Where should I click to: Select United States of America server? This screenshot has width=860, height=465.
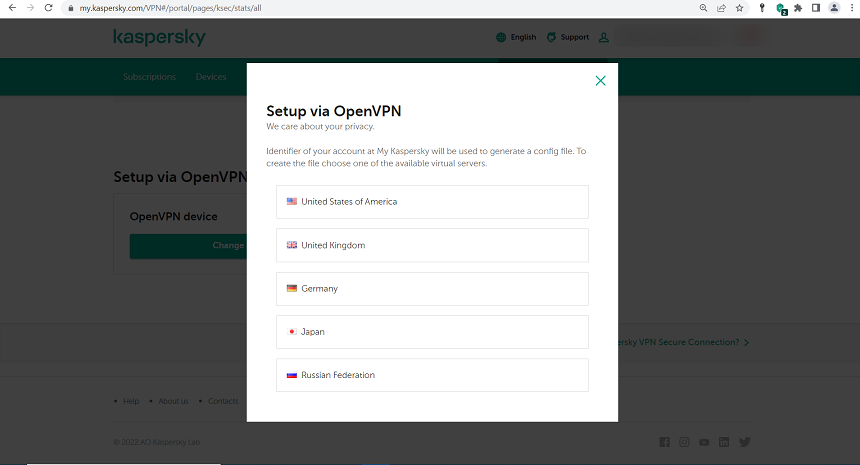pyautogui.click(x=432, y=202)
